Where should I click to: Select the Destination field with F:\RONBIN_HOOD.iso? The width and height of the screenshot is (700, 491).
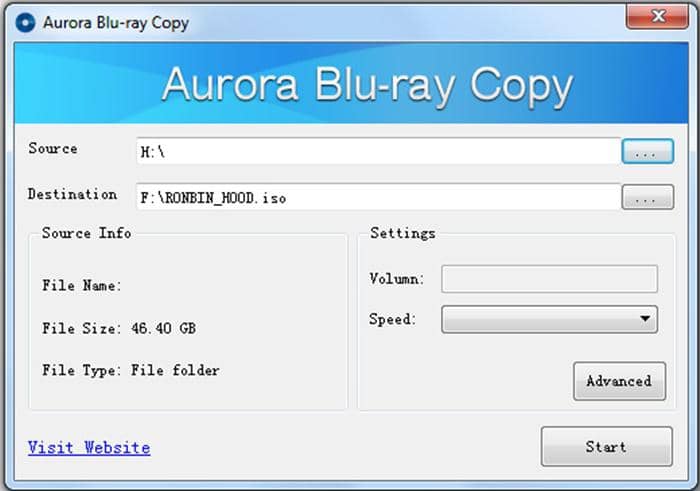(x=377, y=198)
